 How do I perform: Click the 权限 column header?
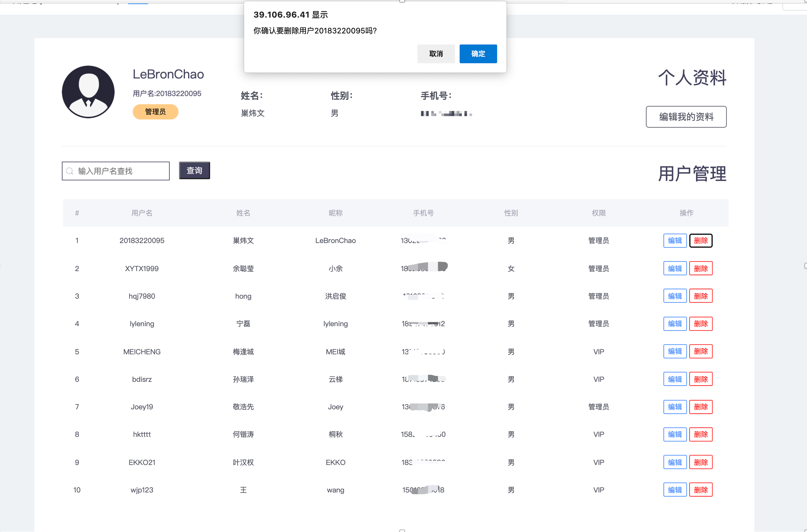pos(598,213)
